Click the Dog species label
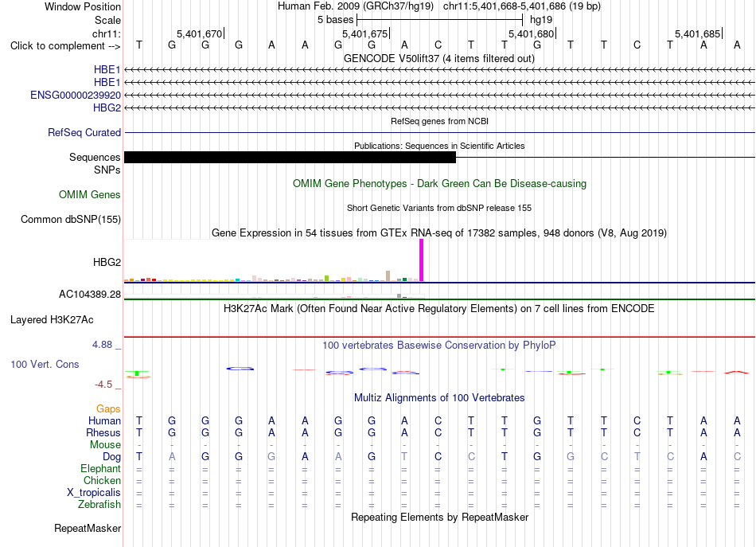756x547 pixels. (111, 457)
